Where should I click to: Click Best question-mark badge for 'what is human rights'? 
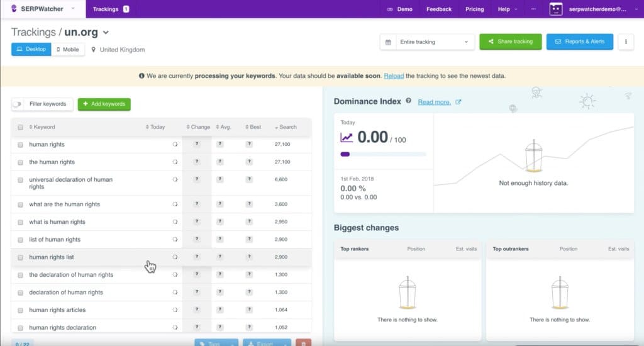point(249,221)
